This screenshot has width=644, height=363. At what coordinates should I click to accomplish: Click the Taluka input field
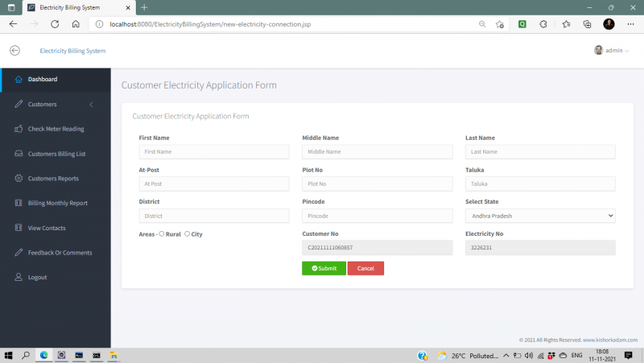pos(540,184)
